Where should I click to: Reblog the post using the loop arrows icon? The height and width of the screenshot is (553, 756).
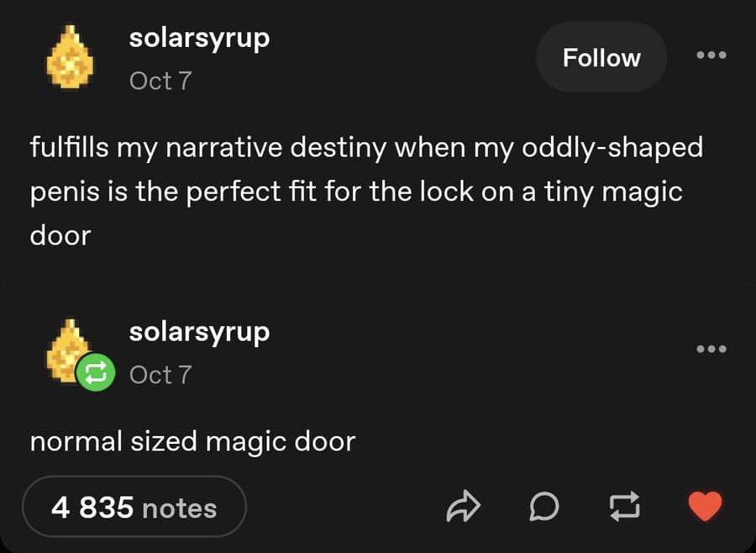pyautogui.click(x=624, y=506)
